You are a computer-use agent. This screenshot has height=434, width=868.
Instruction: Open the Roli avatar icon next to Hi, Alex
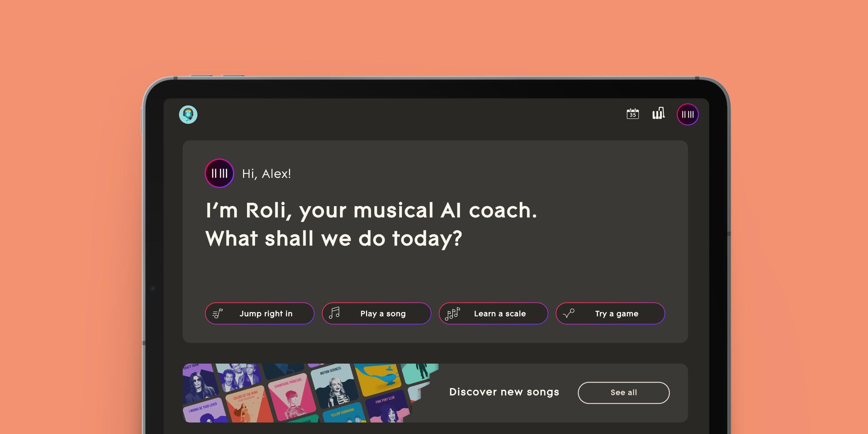(218, 173)
